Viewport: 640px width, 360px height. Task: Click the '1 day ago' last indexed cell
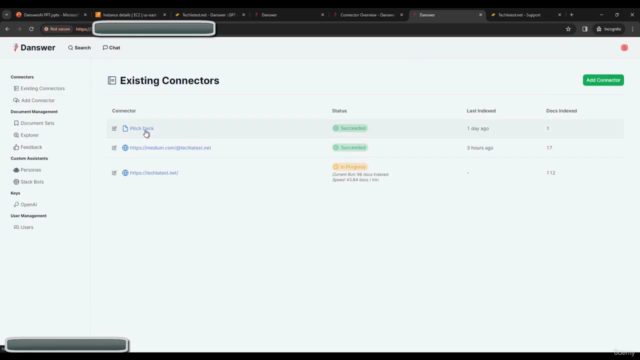(478, 129)
